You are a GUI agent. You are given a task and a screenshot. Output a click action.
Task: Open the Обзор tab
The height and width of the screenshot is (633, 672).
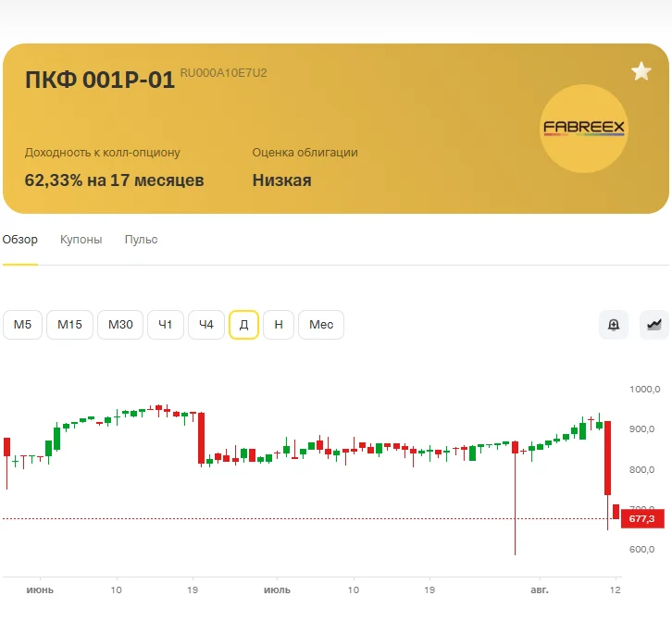click(20, 240)
